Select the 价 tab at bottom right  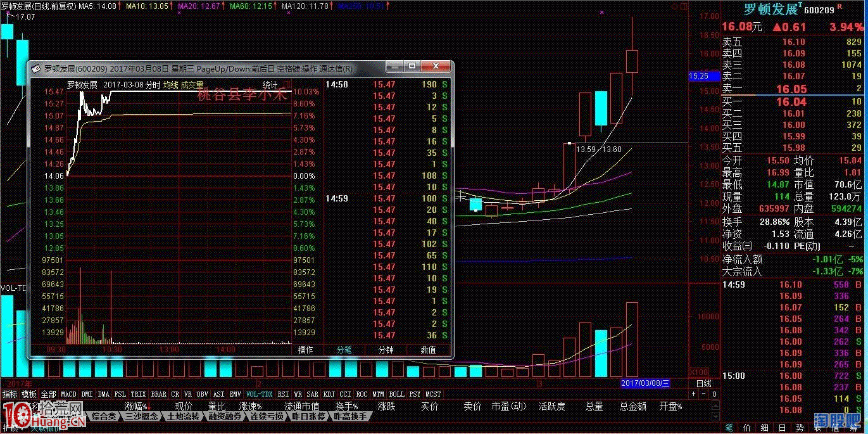click(x=746, y=428)
